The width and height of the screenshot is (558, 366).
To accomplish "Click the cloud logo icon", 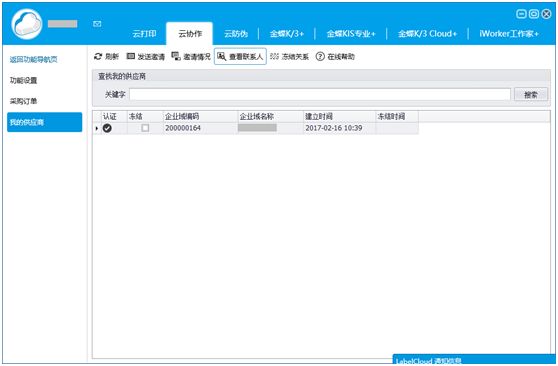I will pos(27,24).
